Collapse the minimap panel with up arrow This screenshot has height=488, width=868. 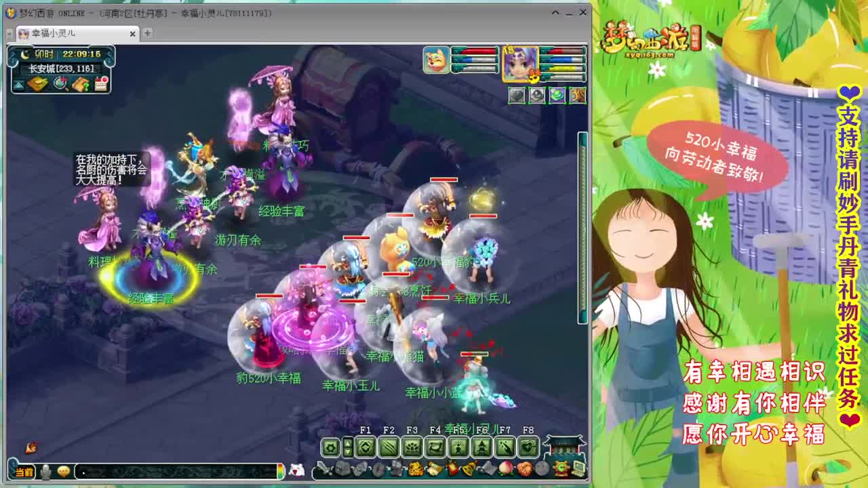click(18, 85)
